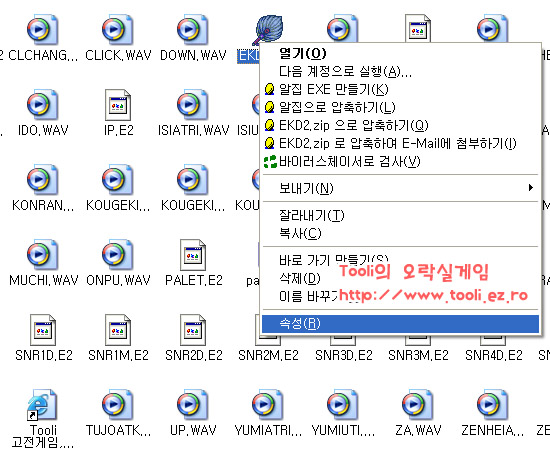Select the MUCHI.WAV file icon
The image size is (550, 454).
click(42, 255)
